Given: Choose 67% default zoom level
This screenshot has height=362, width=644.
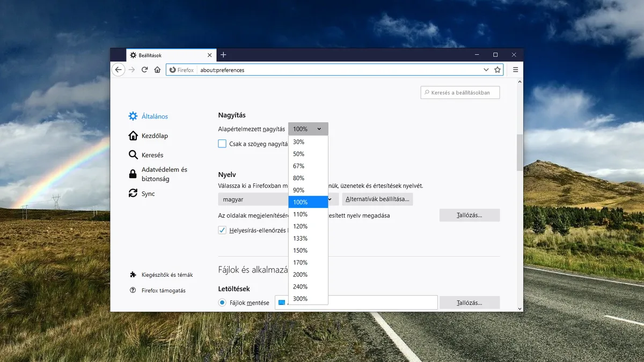Looking at the screenshot, I should [298, 166].
